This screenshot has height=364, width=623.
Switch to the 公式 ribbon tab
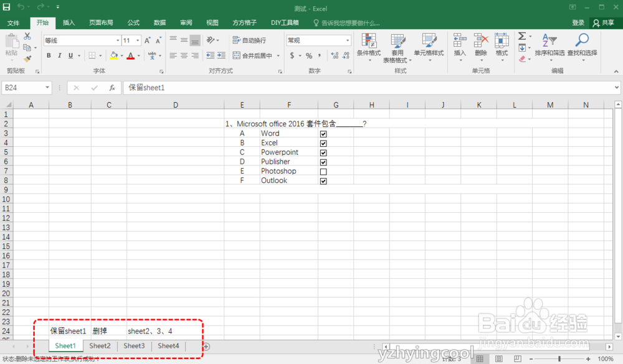point(133,22)
